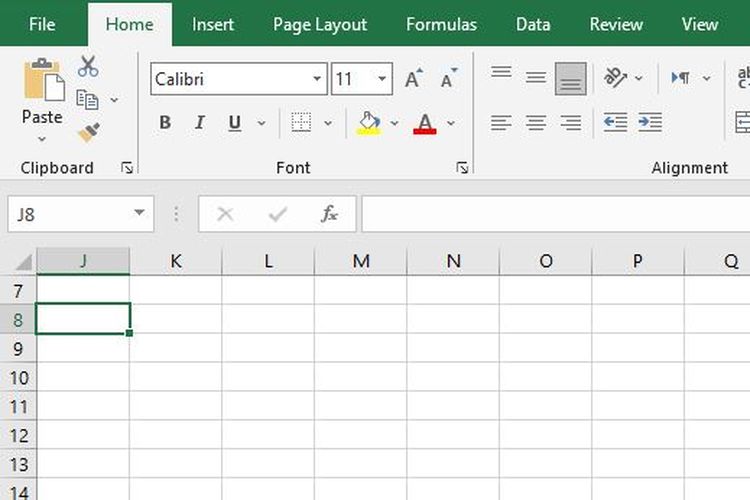Click the Increase Font Size icon
The image size is (750, 500).
coord(412,79)
